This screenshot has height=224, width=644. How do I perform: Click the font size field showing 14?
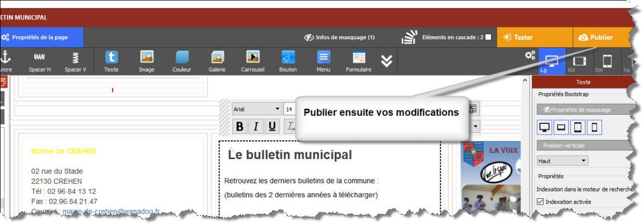pyautogui.click(x=289, y=109)
